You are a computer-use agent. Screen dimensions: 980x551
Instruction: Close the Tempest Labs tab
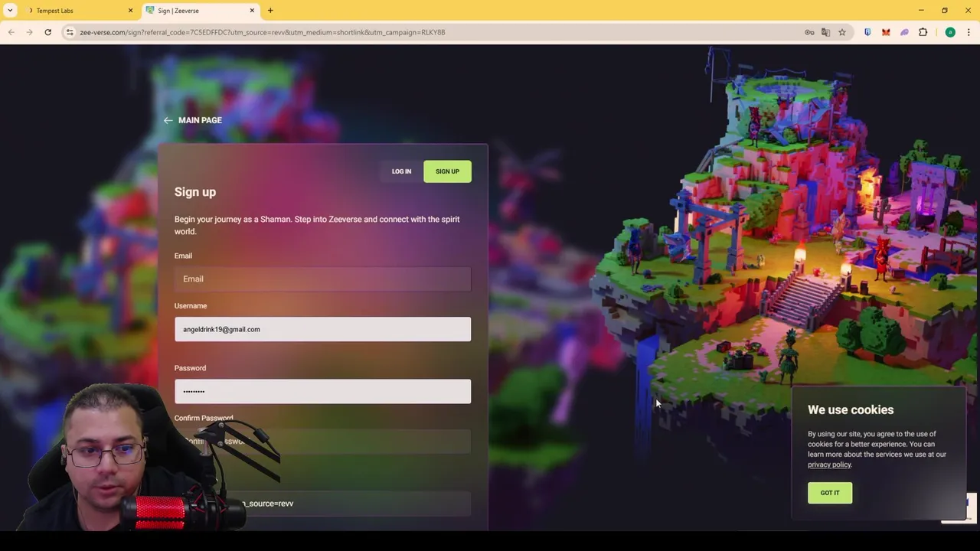[130, 11]
